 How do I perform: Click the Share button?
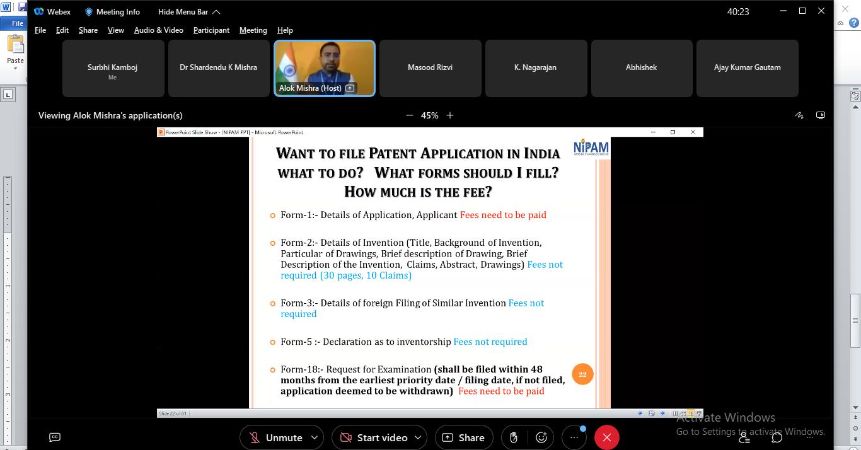coord(463,437)
